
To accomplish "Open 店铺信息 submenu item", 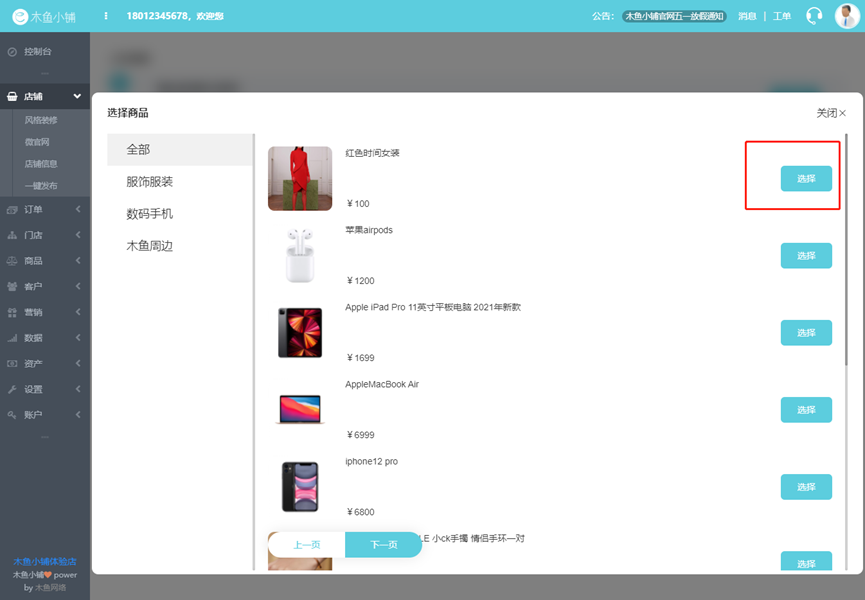I will click(x=41, y=164).
